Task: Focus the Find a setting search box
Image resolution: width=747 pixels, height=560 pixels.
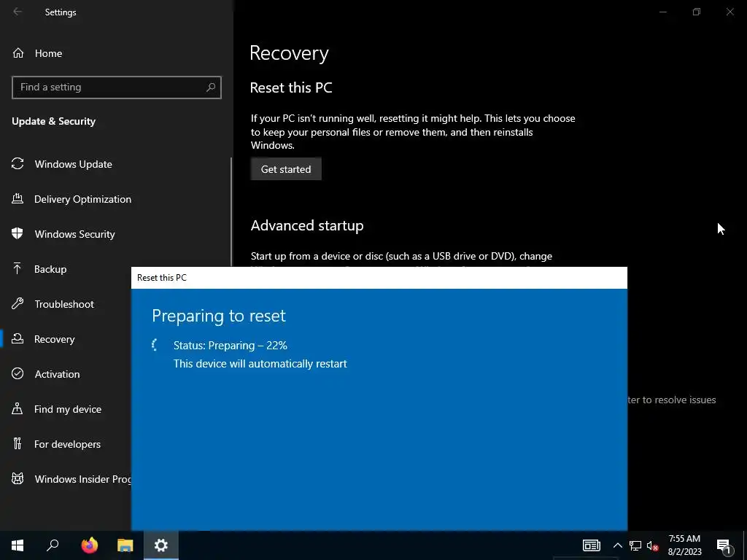Action: (116, 87)
